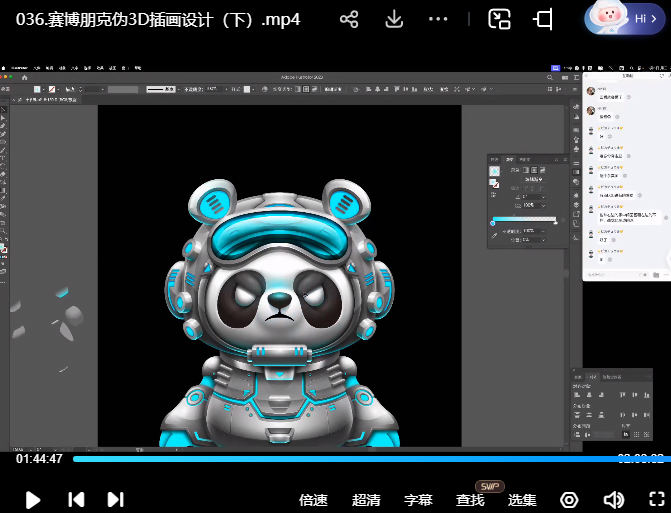This screenshot has width=671, height=513.
Task: Download the video using the download icon
Action: [x=394, y=19]
